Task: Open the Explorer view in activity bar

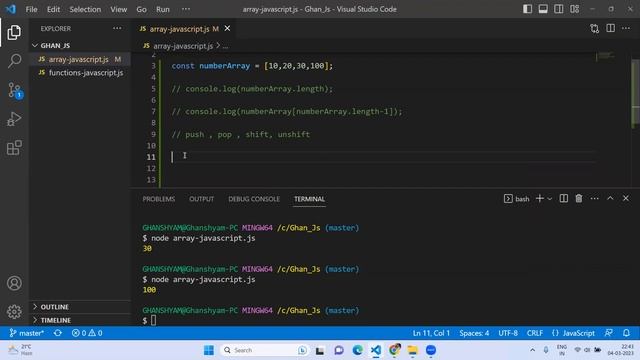Action: click(x=14, y=32)
